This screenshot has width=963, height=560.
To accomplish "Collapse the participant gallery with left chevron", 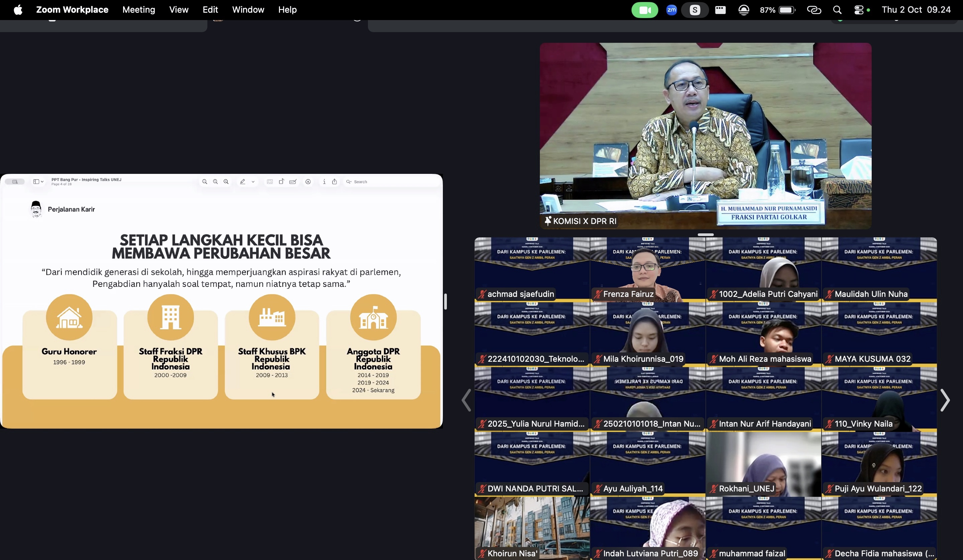I will [x=466, y=400].
